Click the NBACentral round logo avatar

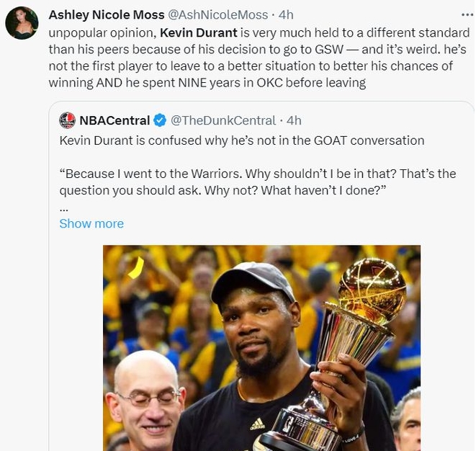68,120
